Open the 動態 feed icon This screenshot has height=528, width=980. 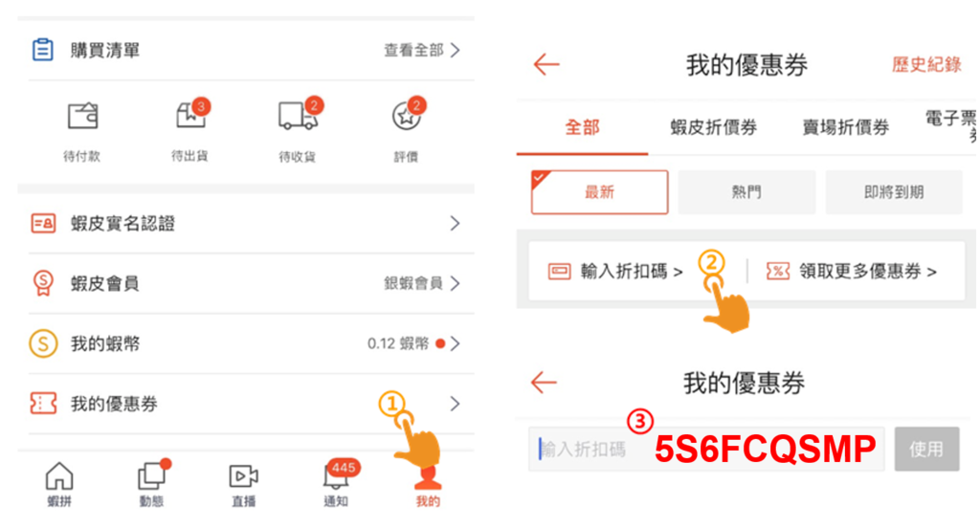[x=152, y=476]
